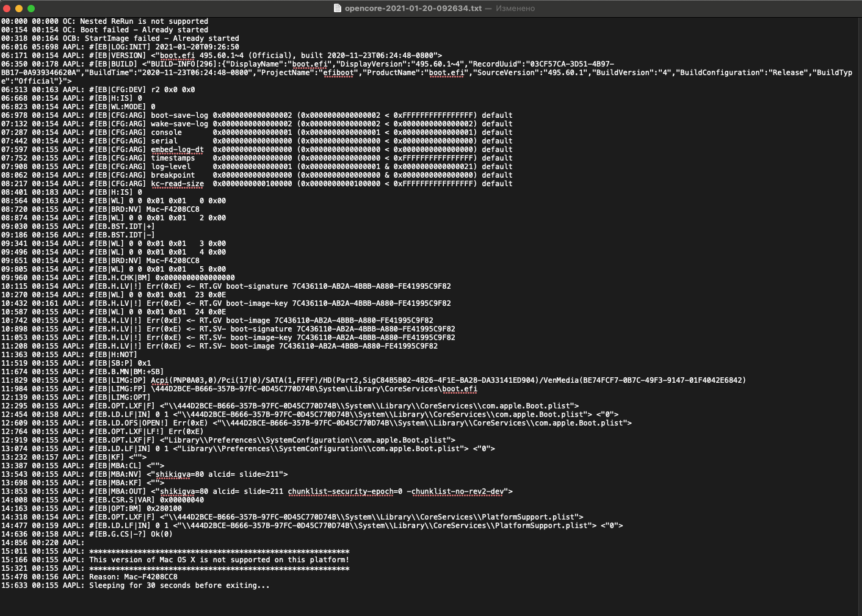The image size is (862, 616).
Task: Click the 'serial' CFG:ARG line
Action: click(257, 141)
